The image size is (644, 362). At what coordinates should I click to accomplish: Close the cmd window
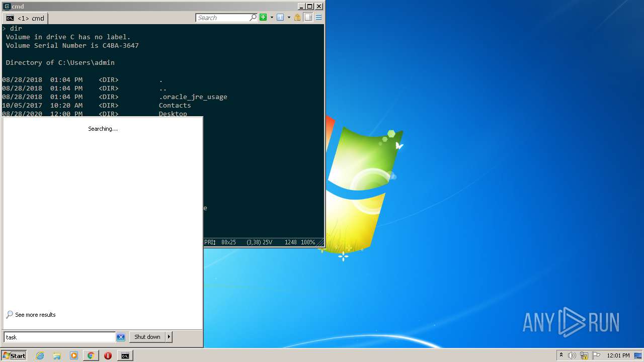(319, 7)
